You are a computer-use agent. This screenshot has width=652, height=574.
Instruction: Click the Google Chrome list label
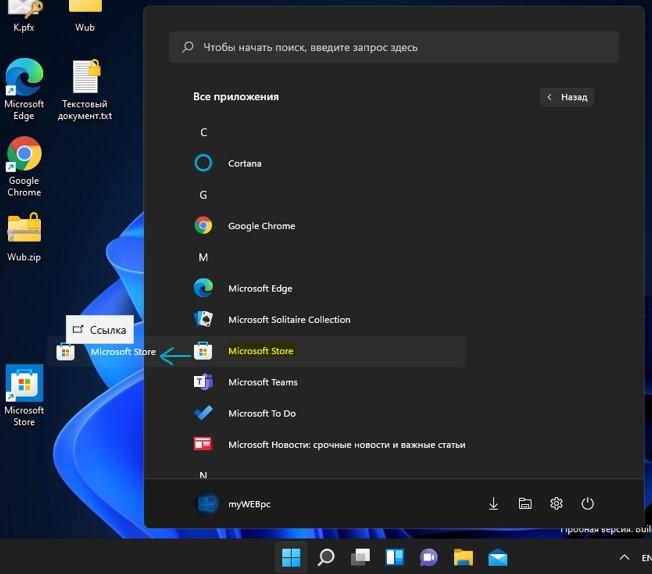click(x=262, y=226)
